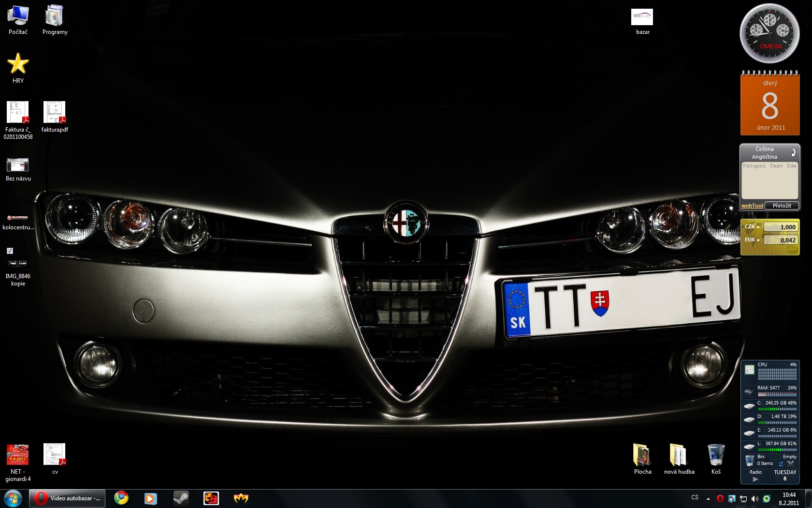812x508 pixels.
Task: Click the volume speaker tray icon
Action: pyautogui.click(x=754, y=498)
